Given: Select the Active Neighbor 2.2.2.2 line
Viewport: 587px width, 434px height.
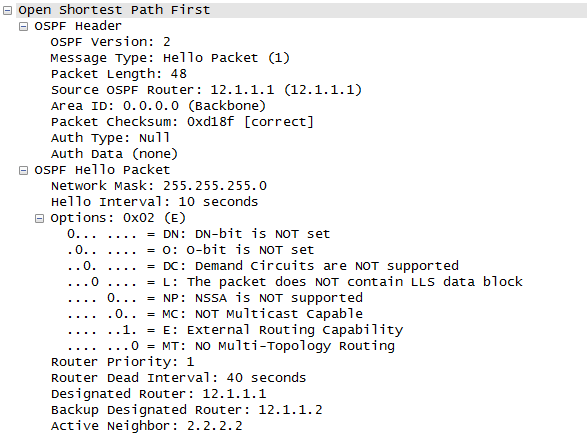Looking at the screenshot, I should click(146, 426).
